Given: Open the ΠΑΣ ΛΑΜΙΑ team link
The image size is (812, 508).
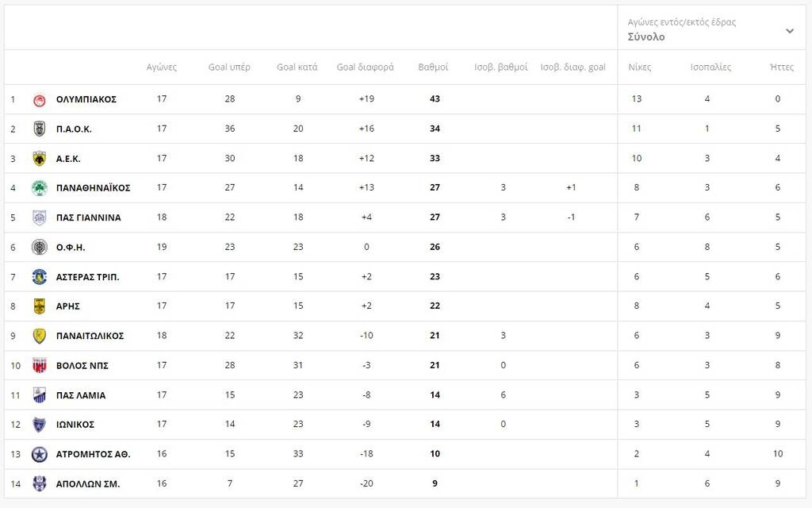Looking at the screenshot, I should click(x=81, y=395).
